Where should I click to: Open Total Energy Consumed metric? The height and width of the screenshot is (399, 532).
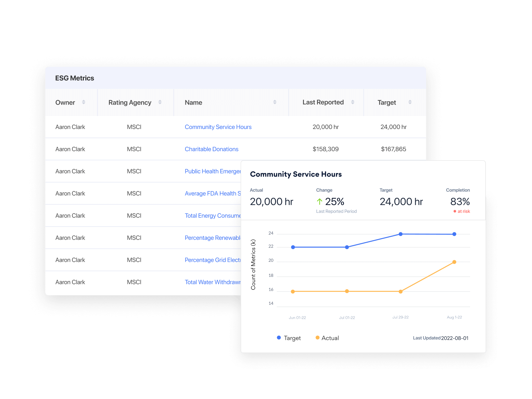(x=212, y=216)
